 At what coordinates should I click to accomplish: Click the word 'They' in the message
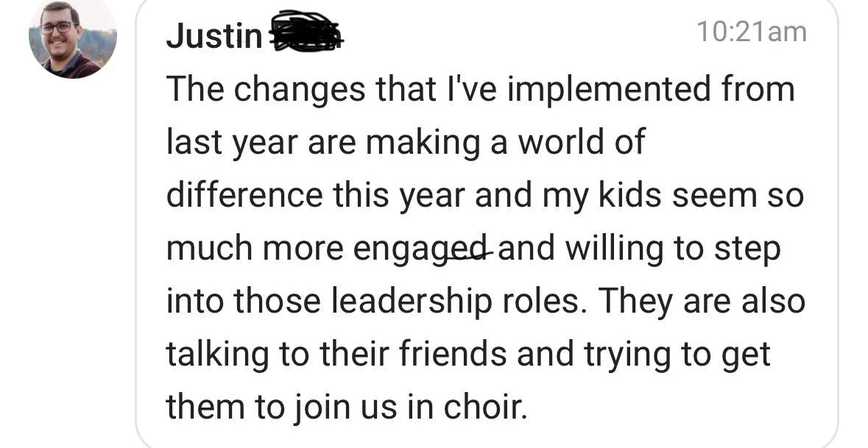(x=636, y=302)
